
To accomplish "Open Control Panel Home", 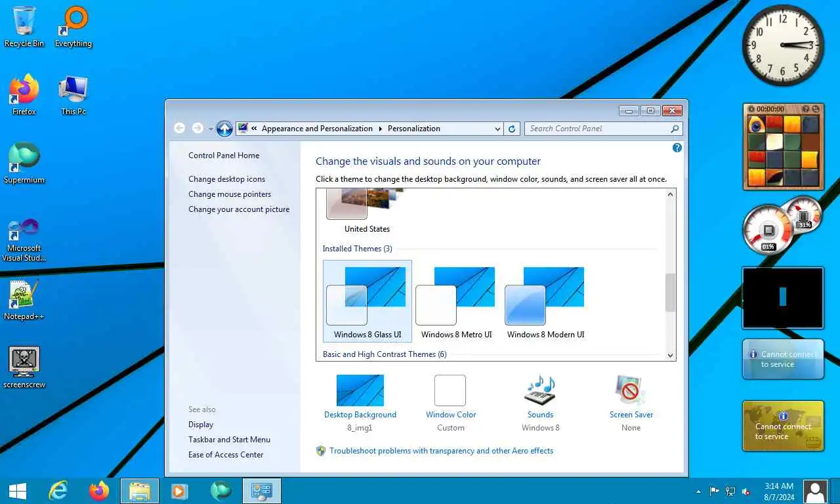I will click(224, 156).
